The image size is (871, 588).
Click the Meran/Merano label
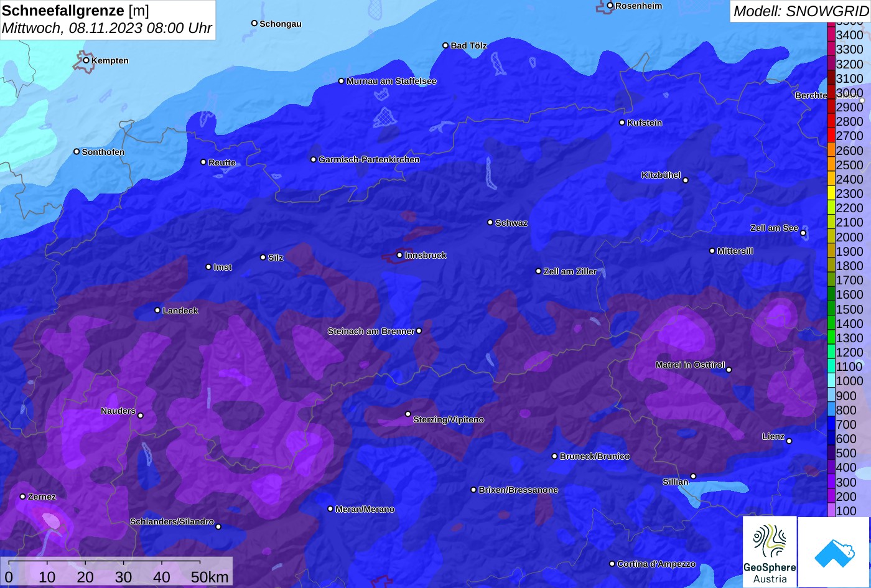pyautogui.click(x=365, y=510)
